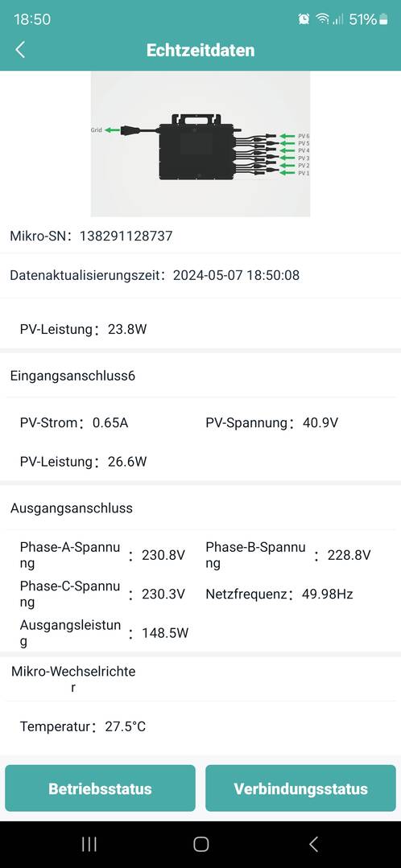Tap the Netzfrequenz 49.98Hz reading
The width and height of the screenshot is (401, 868).
(x=279, y=594)
